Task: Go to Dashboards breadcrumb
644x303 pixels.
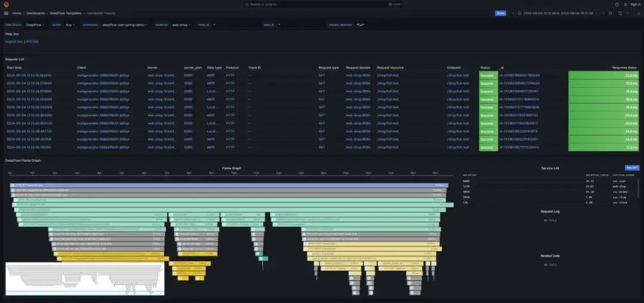Action: point(35,13)
